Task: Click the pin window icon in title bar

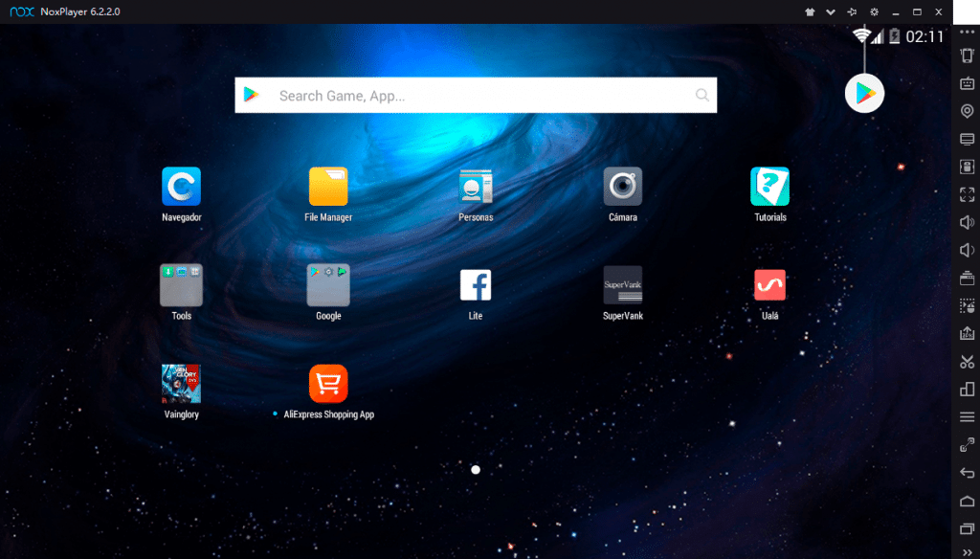Action: 852,11
